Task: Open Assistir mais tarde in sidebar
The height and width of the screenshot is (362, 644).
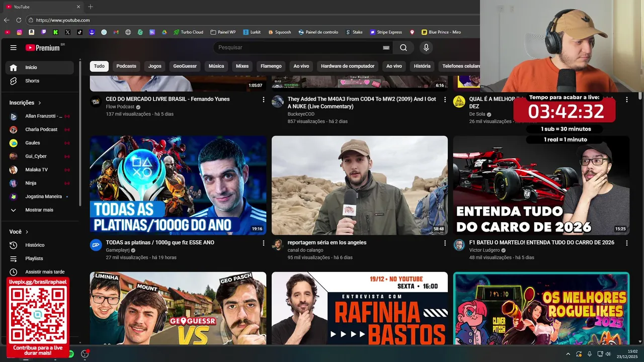Action: [x=40, y=272]
